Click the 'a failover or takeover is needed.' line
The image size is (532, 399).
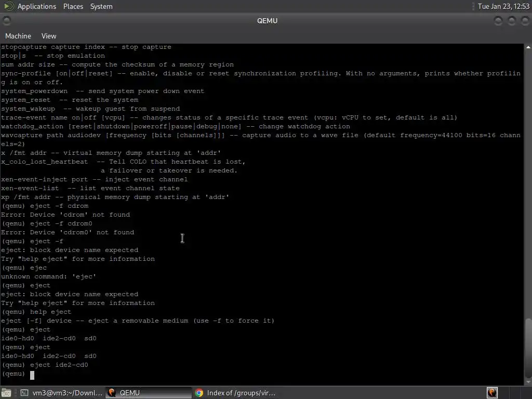coord(169,170)
